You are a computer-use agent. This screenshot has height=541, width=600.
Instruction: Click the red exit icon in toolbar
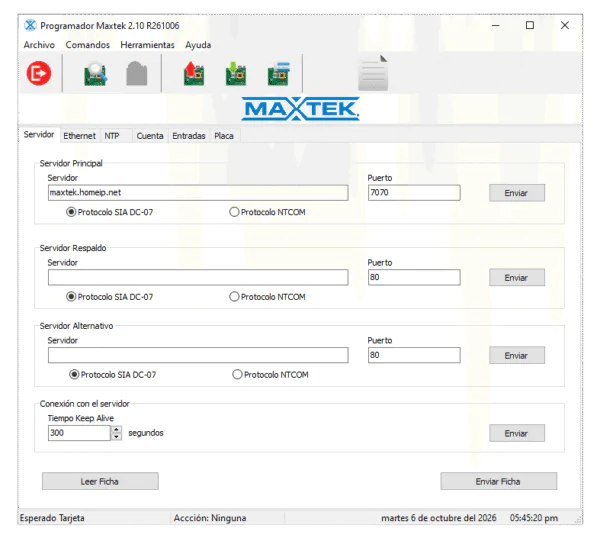[x=39, y=73]
